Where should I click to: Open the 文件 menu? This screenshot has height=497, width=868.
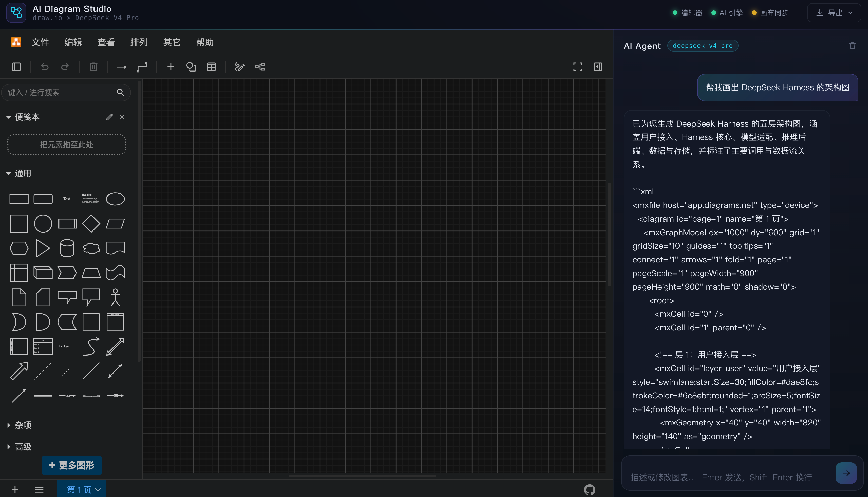(40, 42)
